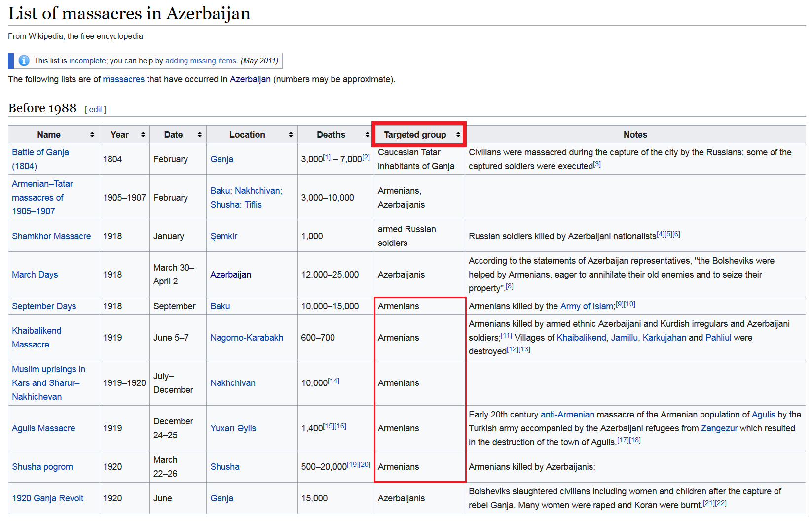Open 'Shamkhor Massacre' article link
Screen dimensions: 812x521
(51, 236)
